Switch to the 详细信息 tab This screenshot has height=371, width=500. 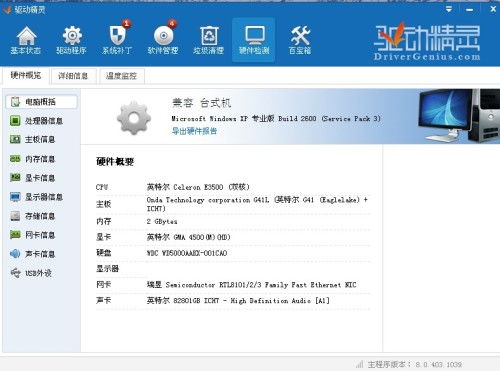[73, 76]
